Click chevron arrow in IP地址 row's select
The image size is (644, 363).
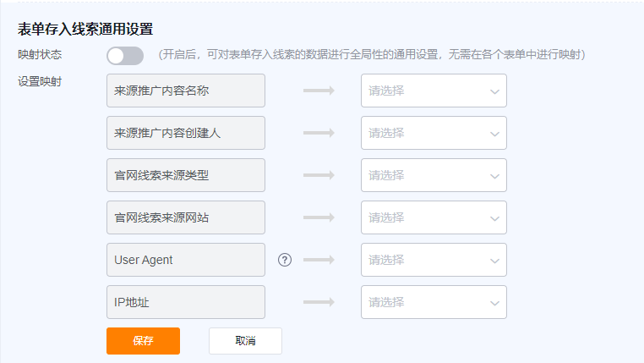(x=494, y=304)
